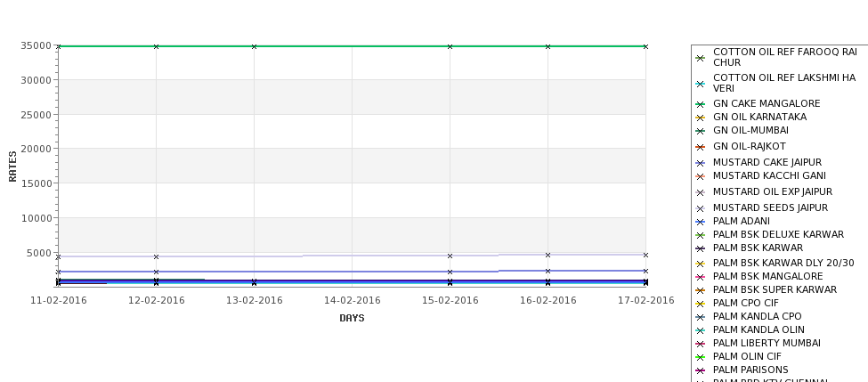Click the lavender line data point at 16-02-2016
868x382 pixels.
pos(548,256)
